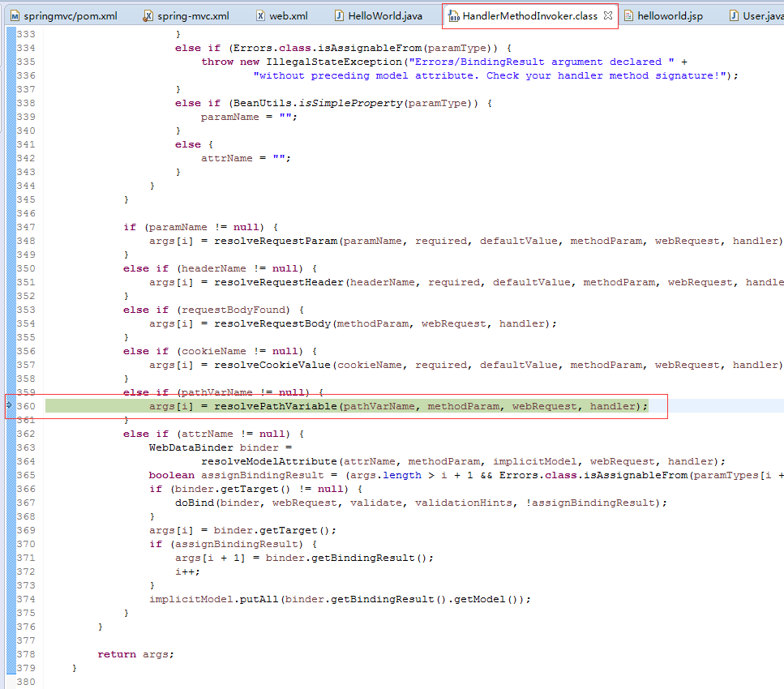This screenshot has width=784, height=689.
Task: Click the doBind call on line 367
Action: point(195,503)
